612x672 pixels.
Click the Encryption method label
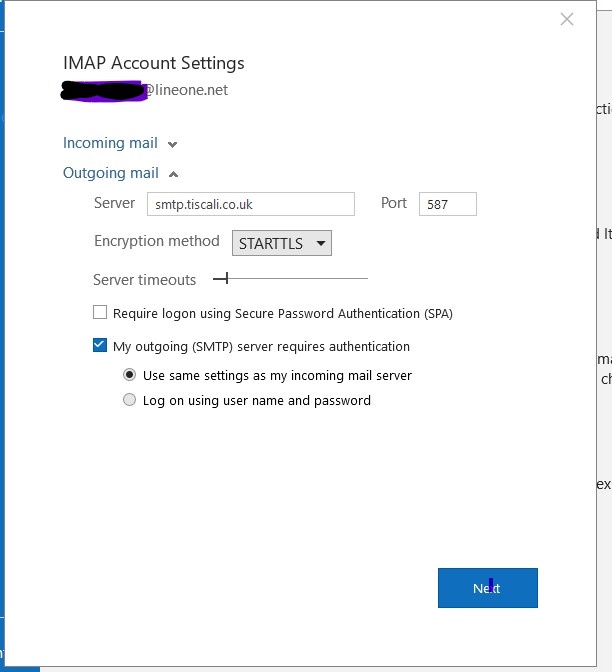pyautogui.click(x=156, y=241)
